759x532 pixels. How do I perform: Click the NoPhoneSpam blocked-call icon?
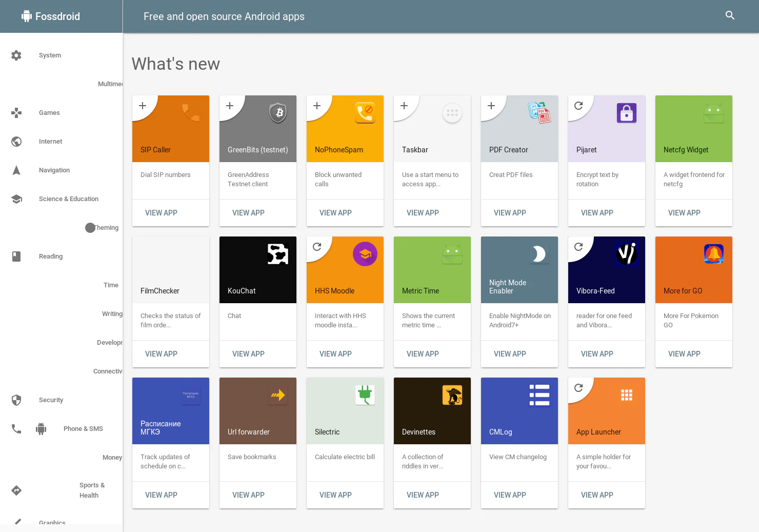click(365, 113)
